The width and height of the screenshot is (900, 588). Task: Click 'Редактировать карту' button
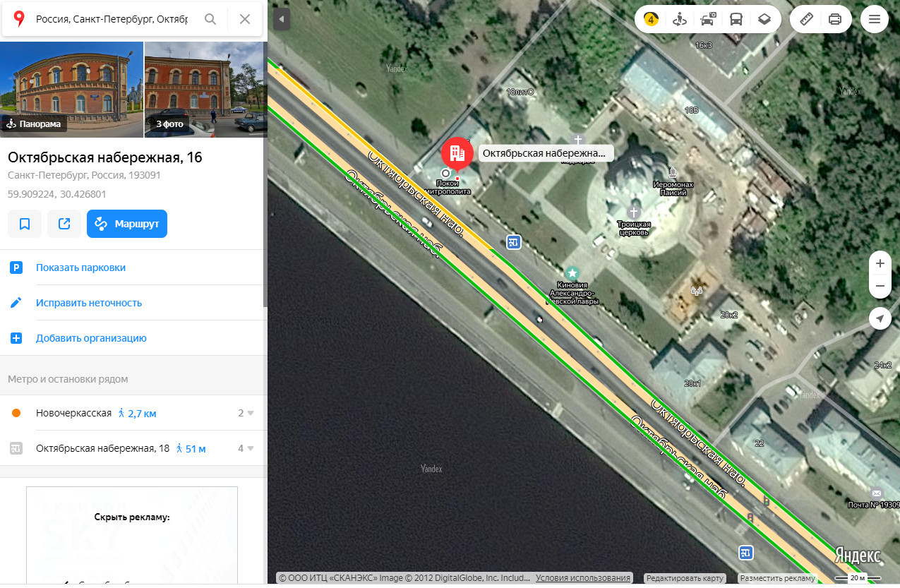pyautogui.click(x=685, y=578)
